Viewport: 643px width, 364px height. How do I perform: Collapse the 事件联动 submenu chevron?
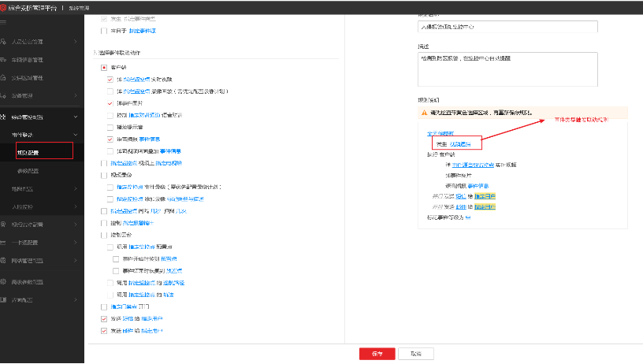(x=75, y=135)
